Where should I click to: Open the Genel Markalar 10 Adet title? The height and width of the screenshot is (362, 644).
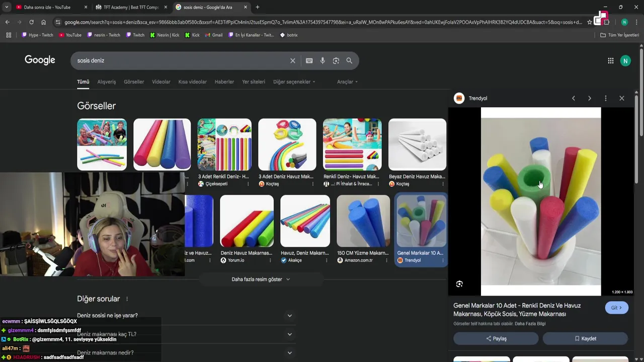[x=517, y=310]
